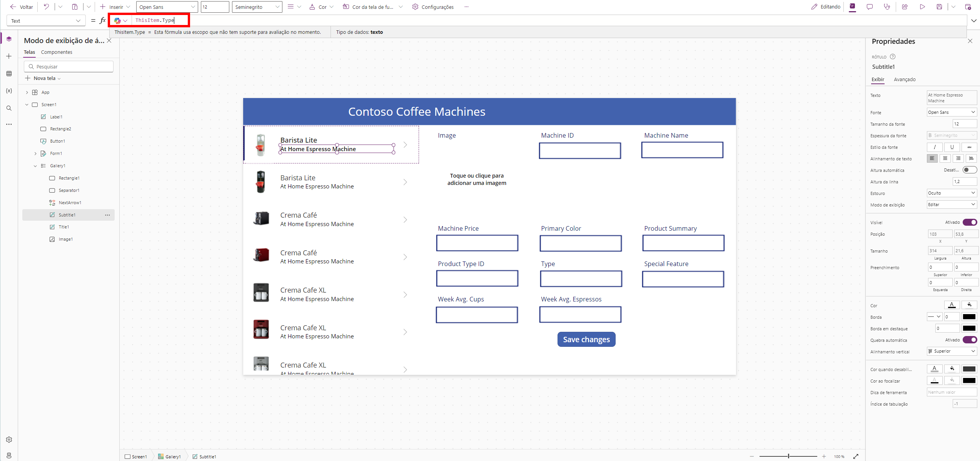Switch to the Componentes tab
The height and width of the screenshot is (461, 980).
click(57, 52)
